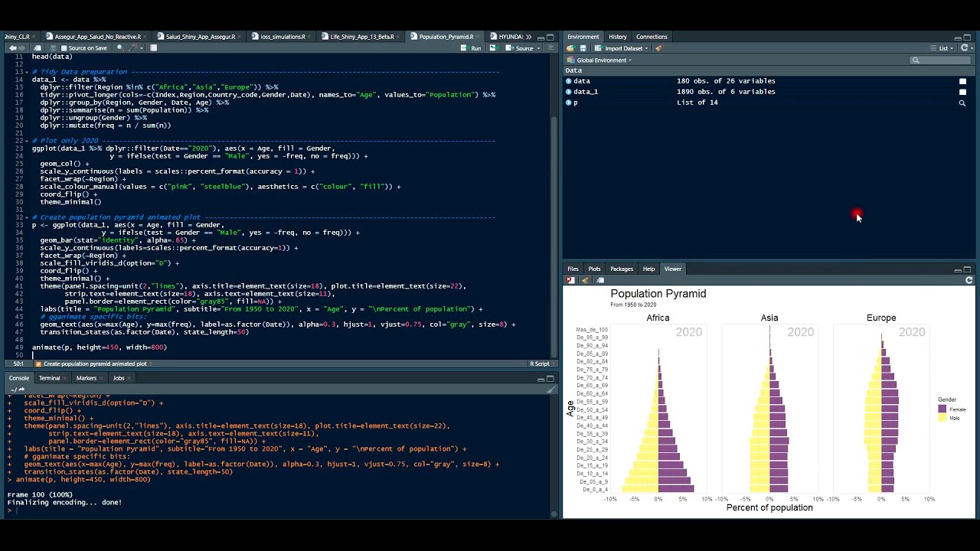
Task: Load a workspace via the open-folder icon
Action: (570, 48)
